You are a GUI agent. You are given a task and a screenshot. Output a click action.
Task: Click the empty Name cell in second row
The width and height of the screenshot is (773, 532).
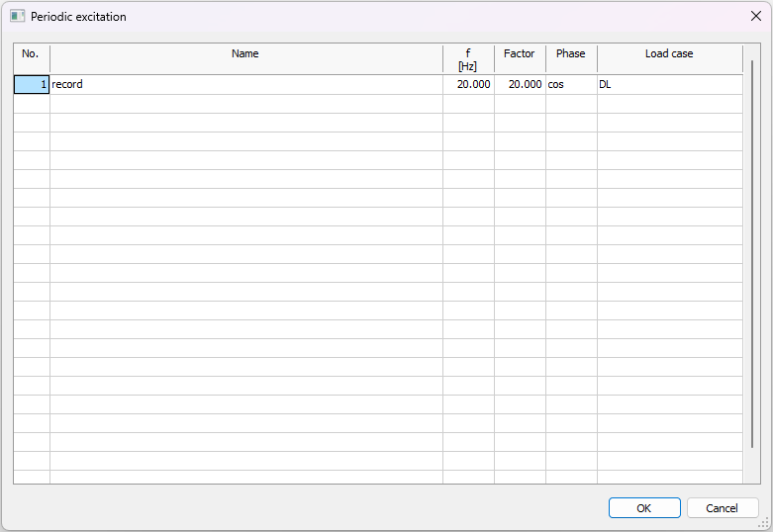click(x=245, y=104)
